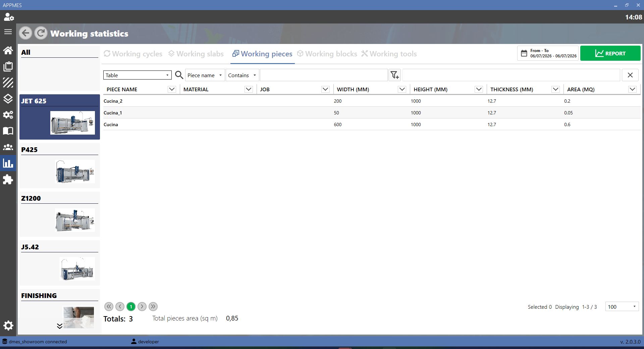Select the Cucina_2 table row
Viewport: 644px width, 349px height.
coord(372,101)
